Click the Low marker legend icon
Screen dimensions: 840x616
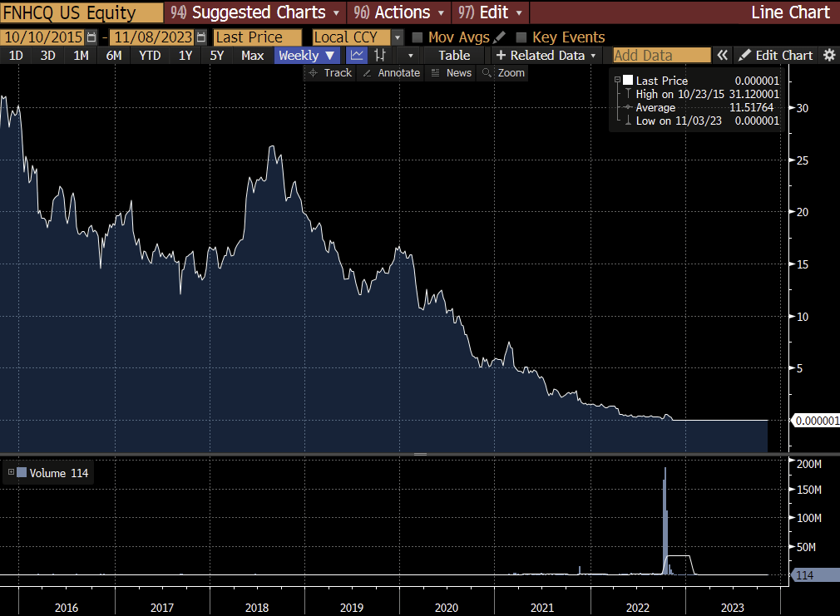click(x=628, y=121)
